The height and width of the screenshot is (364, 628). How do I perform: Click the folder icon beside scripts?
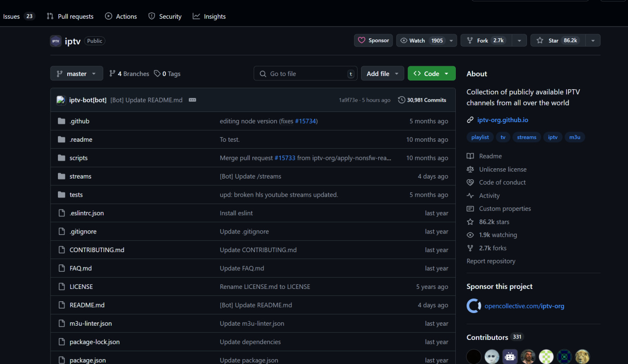(x=61, y=158)
